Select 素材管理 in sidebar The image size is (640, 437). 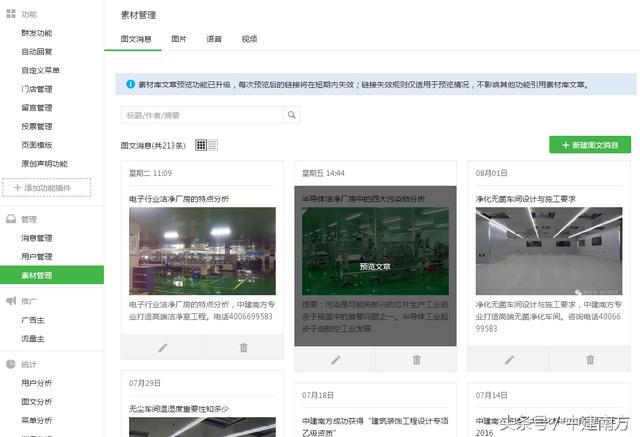tap(52, 275)
